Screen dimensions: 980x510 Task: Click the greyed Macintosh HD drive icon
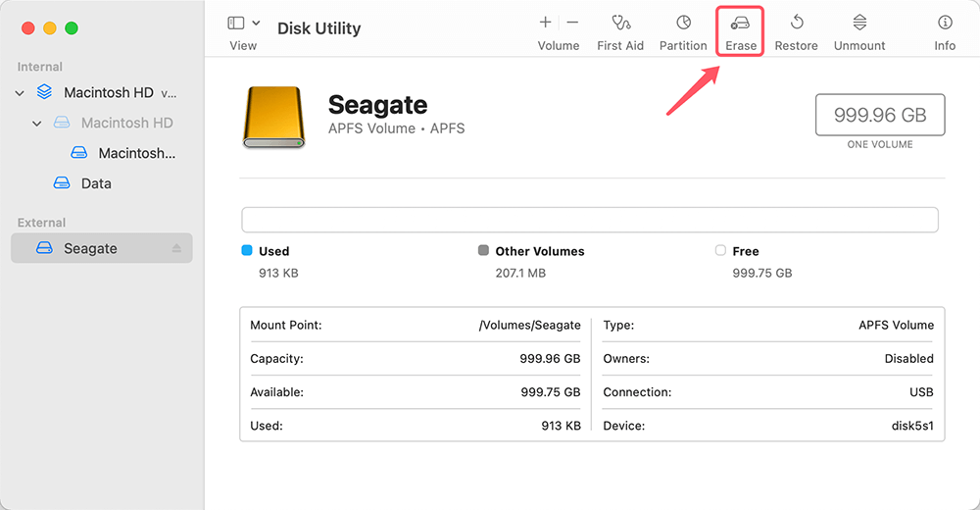(x=62, y=122)
